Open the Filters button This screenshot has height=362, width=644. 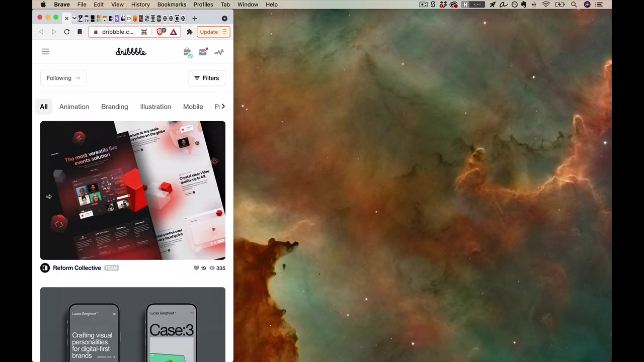coord(206,78)
